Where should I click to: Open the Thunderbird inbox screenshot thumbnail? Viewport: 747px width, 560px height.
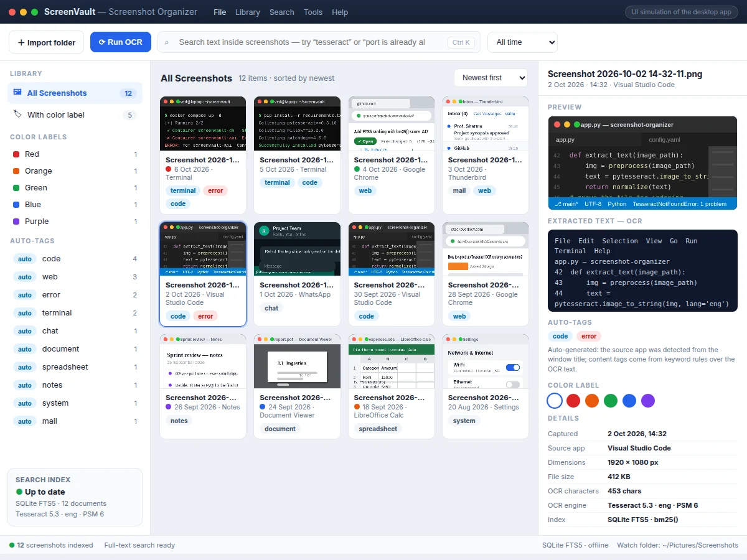coord(486,124)
